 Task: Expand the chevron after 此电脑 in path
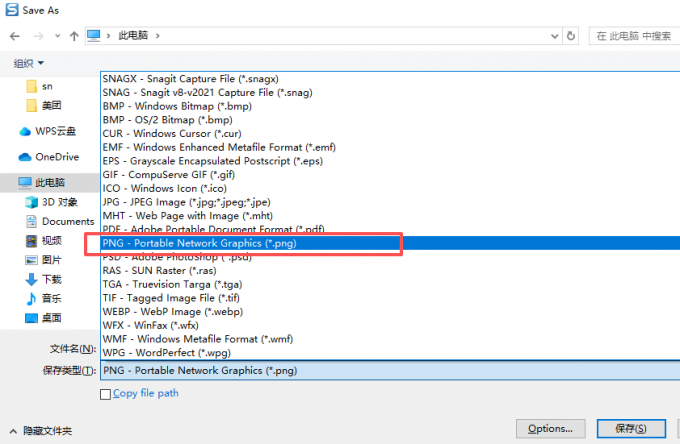coord(157,36)
